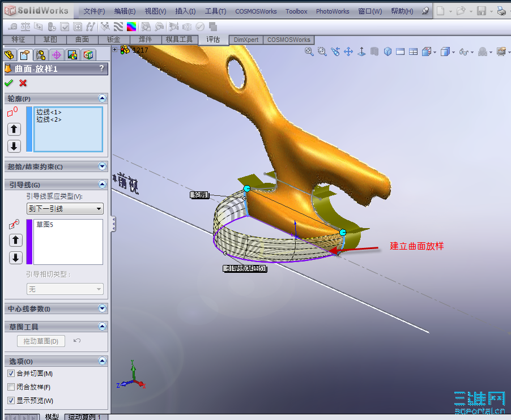
Task: Click the Print icon
Action: pyautogui.click(x=501, y=11)
